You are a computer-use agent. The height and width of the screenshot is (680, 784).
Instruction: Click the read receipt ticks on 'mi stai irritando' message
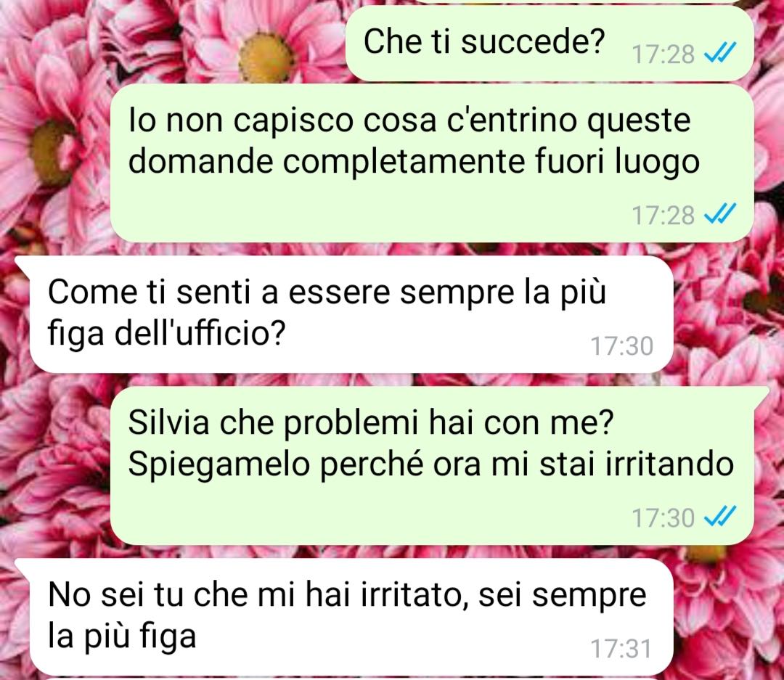coord(720,516)
